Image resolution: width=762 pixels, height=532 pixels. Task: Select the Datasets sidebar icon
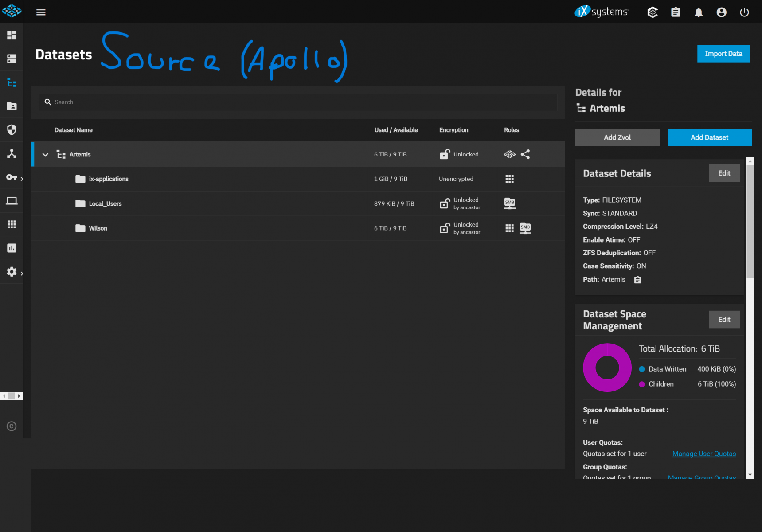[12, 82]
